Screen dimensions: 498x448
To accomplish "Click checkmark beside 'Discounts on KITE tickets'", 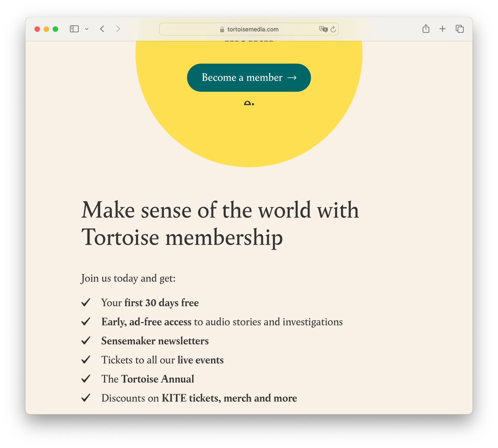I will pos(86,398).
